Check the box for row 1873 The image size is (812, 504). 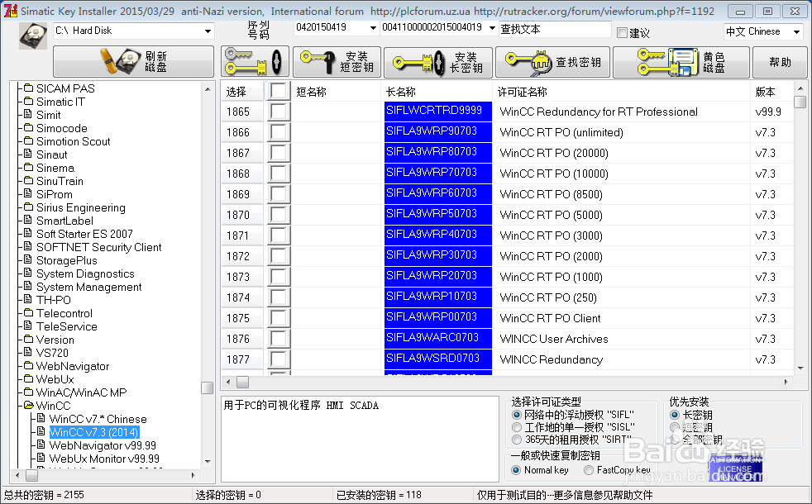[279, 277]
